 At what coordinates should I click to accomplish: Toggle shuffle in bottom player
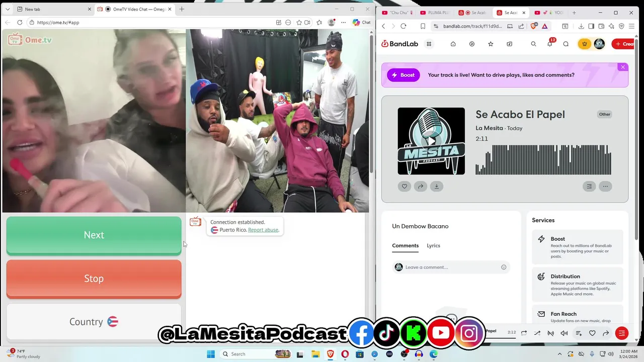[537, 333]
